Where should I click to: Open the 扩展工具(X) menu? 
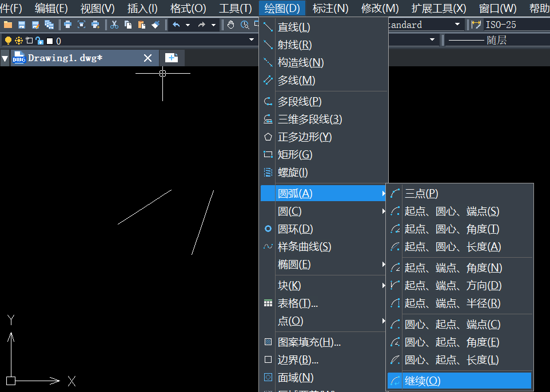[439, 8]
